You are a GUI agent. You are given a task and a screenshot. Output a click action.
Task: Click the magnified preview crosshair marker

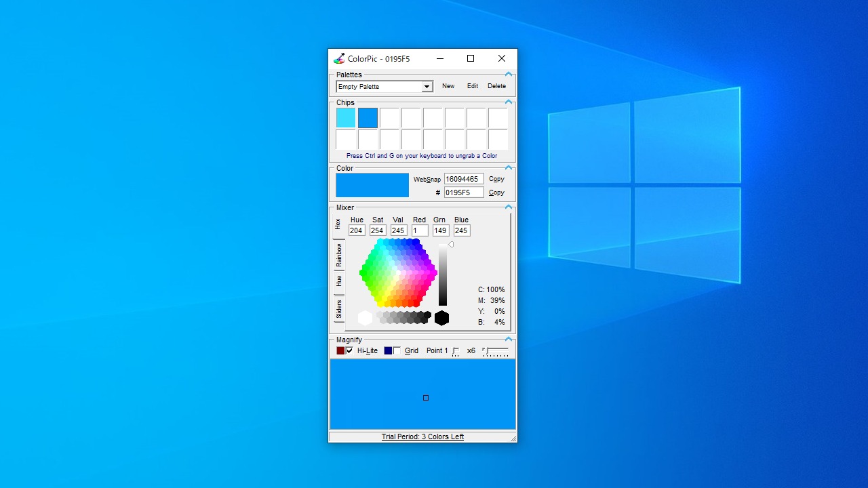(426, 398)
